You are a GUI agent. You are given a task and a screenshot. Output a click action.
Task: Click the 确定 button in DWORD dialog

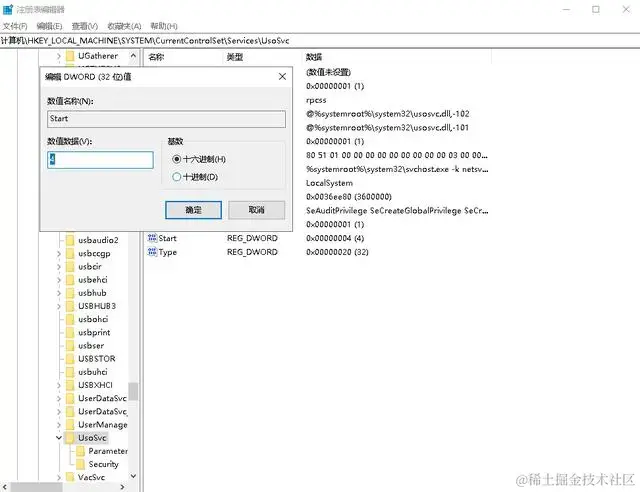coord(193,210)
